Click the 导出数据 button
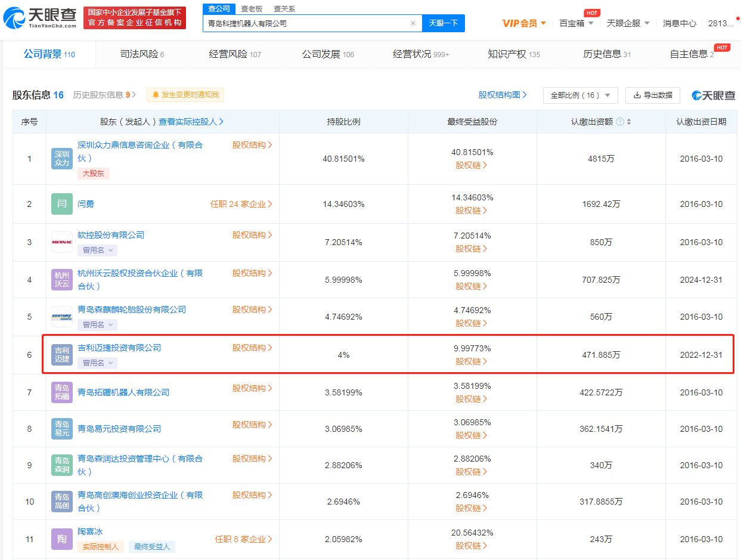The width and height of the screenshot is (741, 560). click(653, 95)
